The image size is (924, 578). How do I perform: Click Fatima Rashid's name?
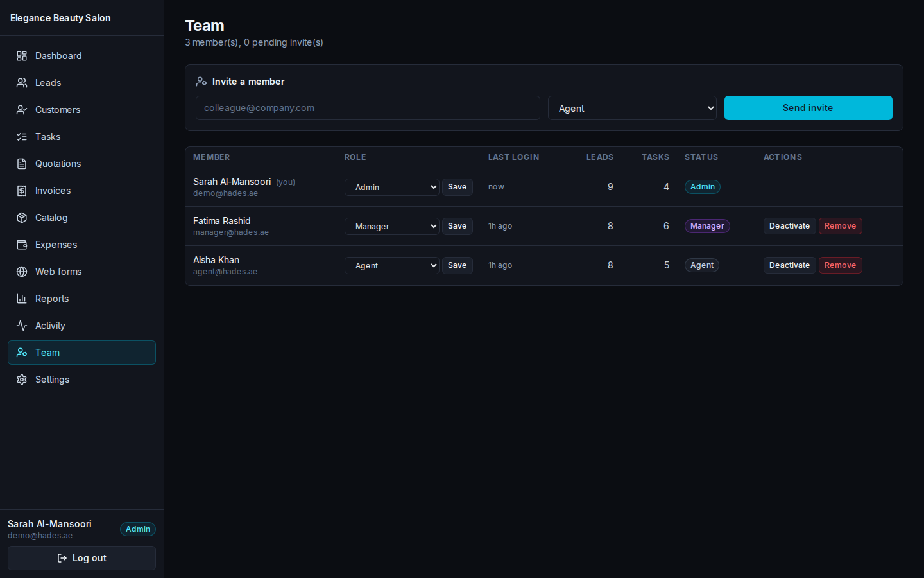(x=222, y=221)
